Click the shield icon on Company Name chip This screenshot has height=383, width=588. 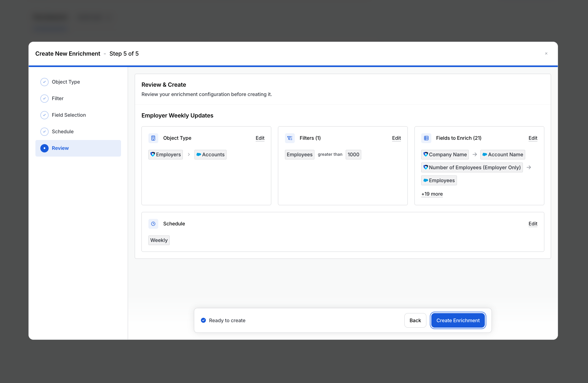coord(426,154)
